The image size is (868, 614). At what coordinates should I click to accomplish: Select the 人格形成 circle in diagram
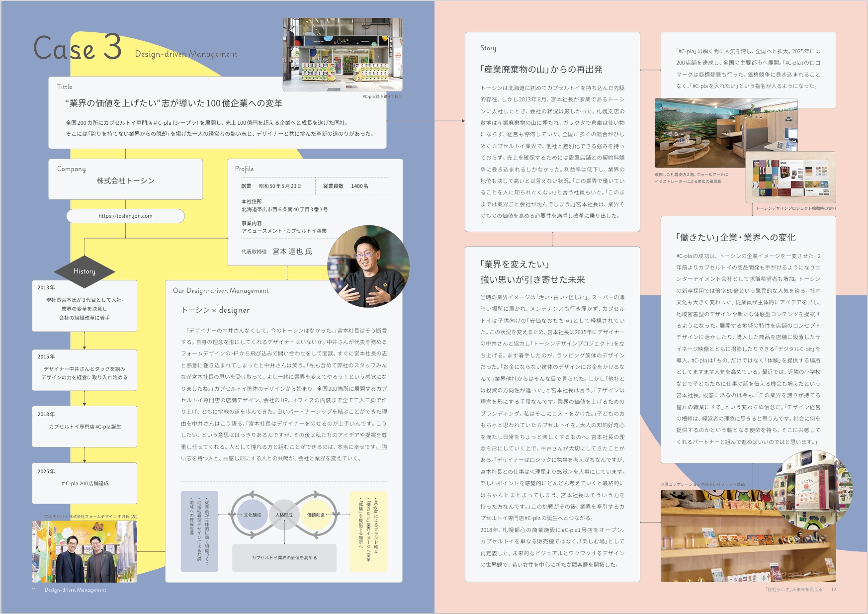pos(284,515)
